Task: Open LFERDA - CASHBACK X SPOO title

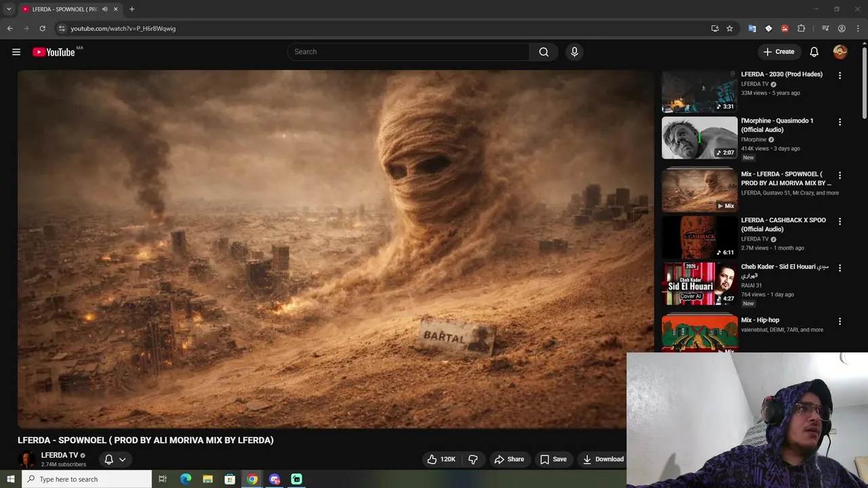Action: coord(783,225)
